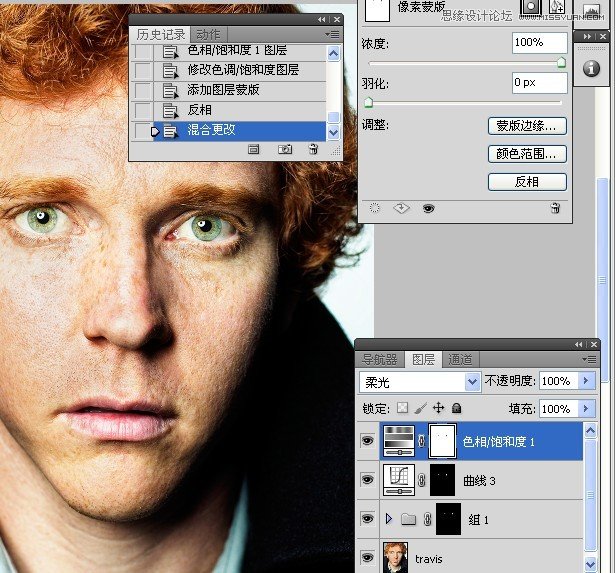Click Layers list scroll up arrow
Image resolution: width=615 pixels, height=573 pixels.
pos(590,430)
